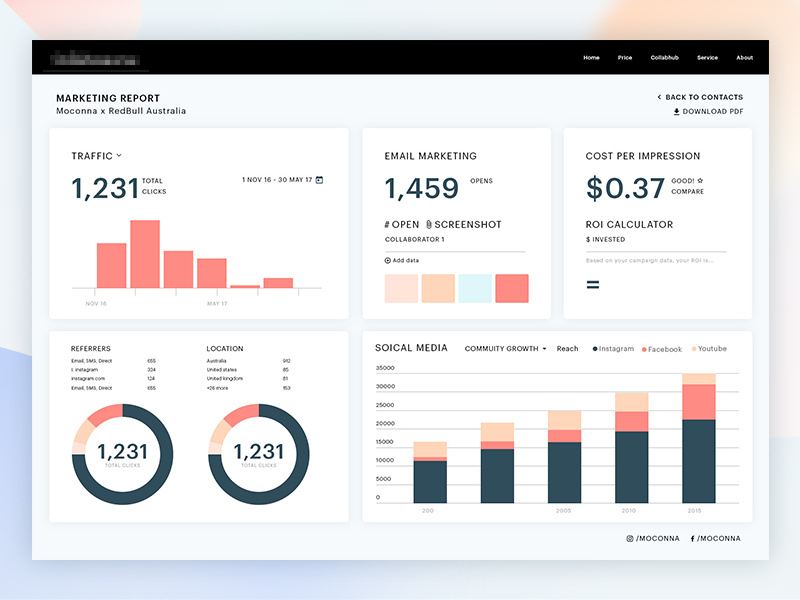Click the Facebook legend dot
The height and width of the screenshot is (600, 800).
click(x=644, y=349)
